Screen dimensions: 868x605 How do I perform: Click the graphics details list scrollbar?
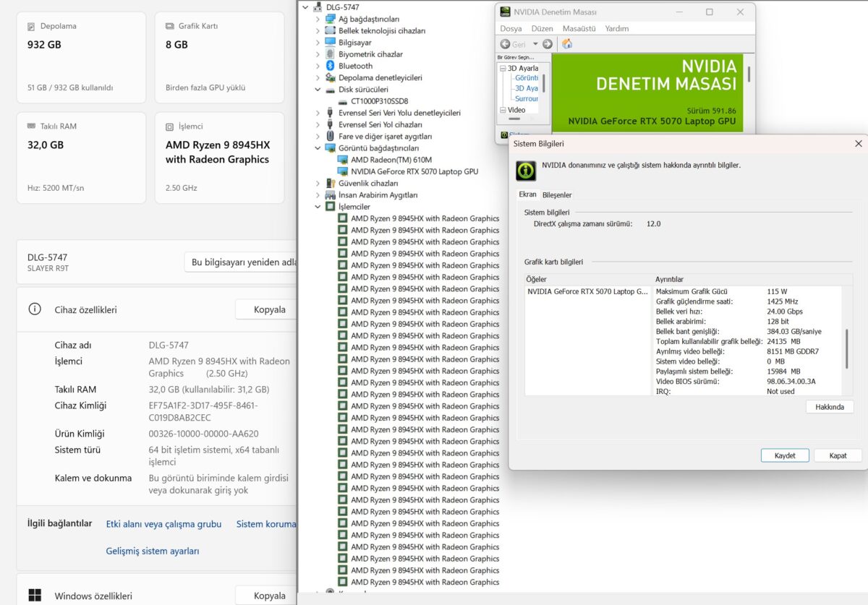[x=846, y=341]
